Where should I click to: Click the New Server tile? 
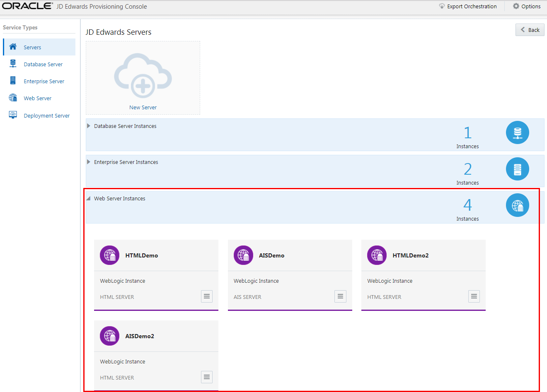(143, 78)
